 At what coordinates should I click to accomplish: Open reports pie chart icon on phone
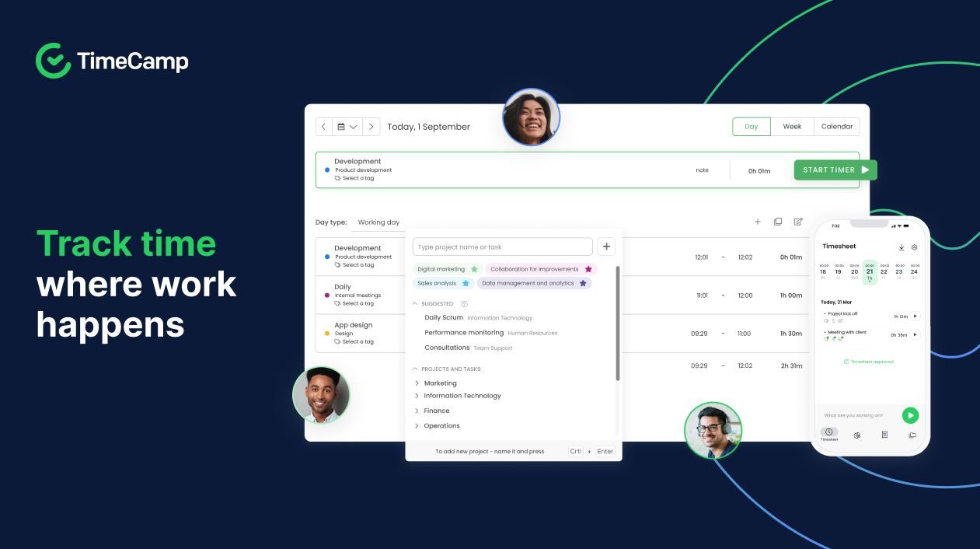click(x=857, y=435)
